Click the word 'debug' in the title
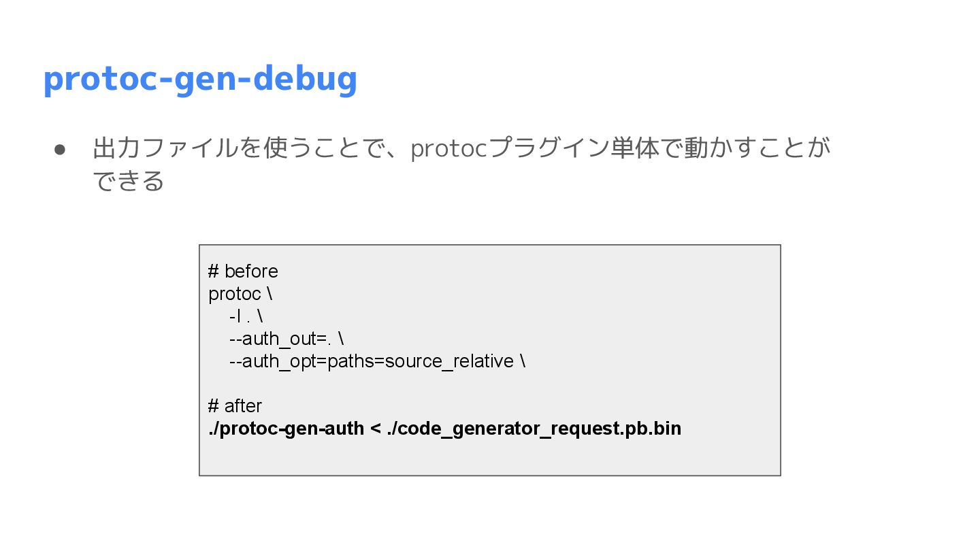The height and width of the screenshot is (551, 980). [x=310, y=79]
